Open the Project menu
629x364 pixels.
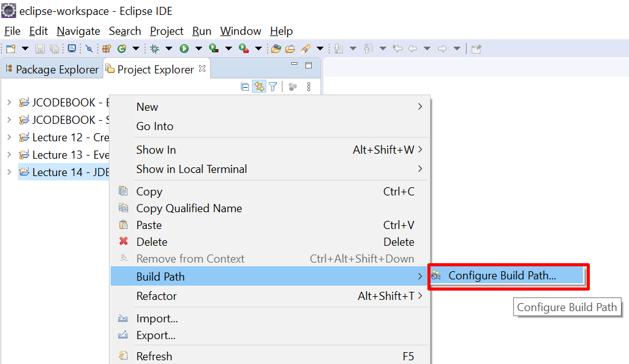(167, 31)
